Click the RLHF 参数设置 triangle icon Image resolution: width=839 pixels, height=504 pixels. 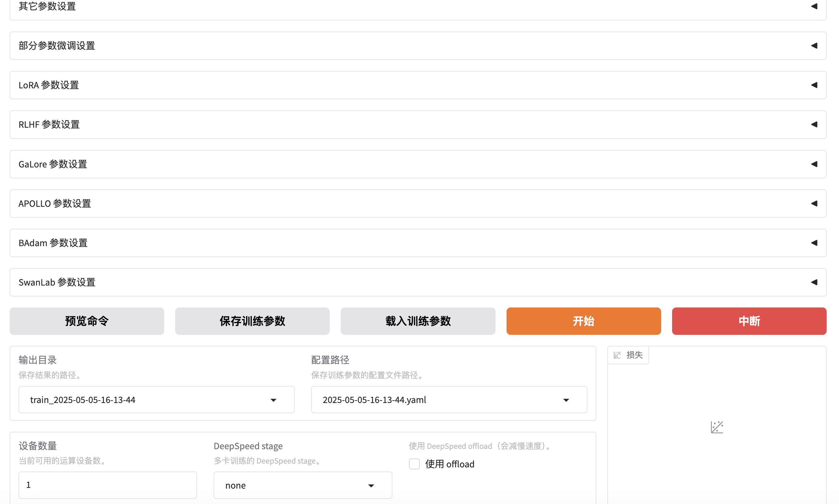[814, 124]
